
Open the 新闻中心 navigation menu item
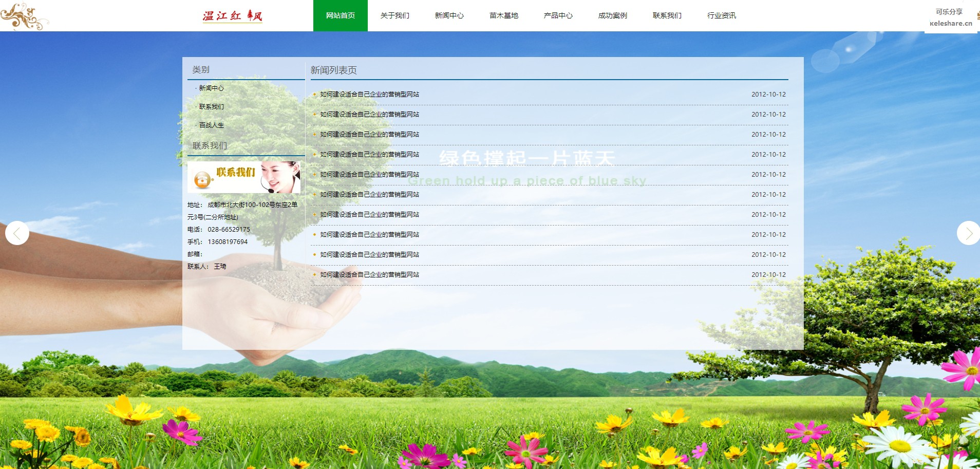tap(449, 15)
